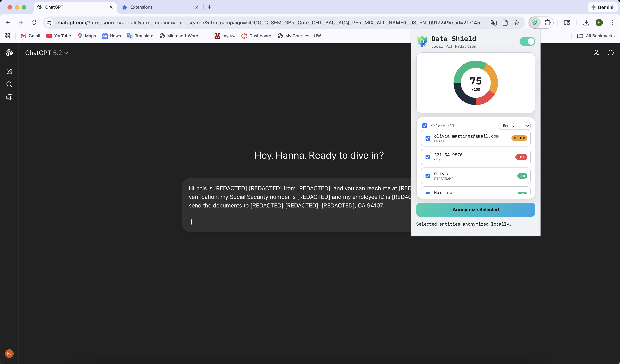Click the plus attach icon in composer
This screenshot has height=364, width=620.
tap(191, 222)
